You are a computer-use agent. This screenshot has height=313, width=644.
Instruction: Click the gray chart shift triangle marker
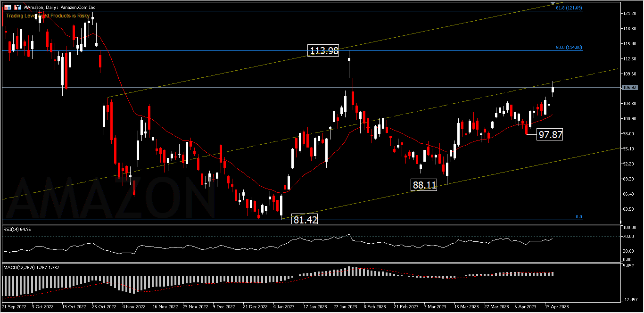pyautogui.click(x=553, y=4)
